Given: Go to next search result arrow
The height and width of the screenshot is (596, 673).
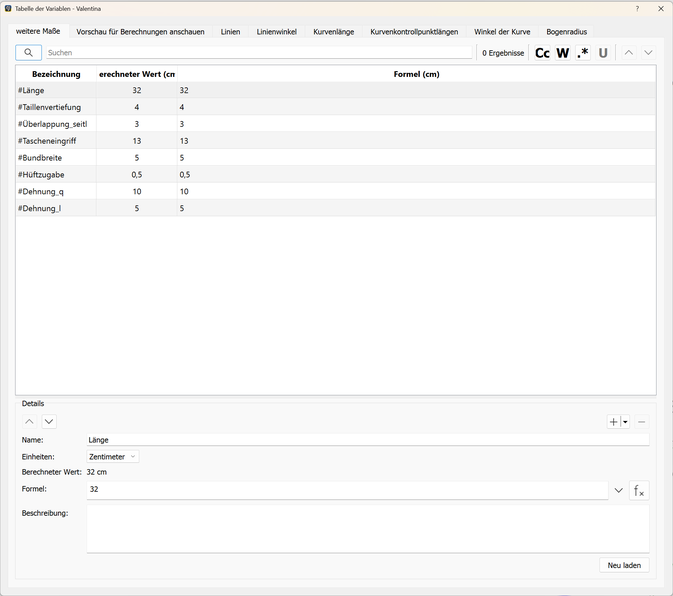Looking at the screenshot, I should click(x=648, y=53).
